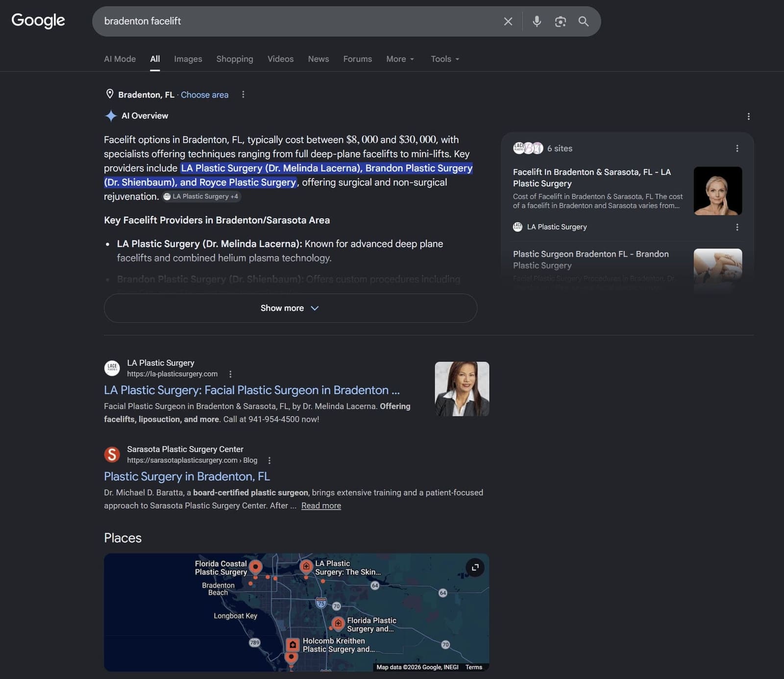Select Florida Plastic Surgery map pin
Viewport: 784px width, 679px height.
point(338,624)
